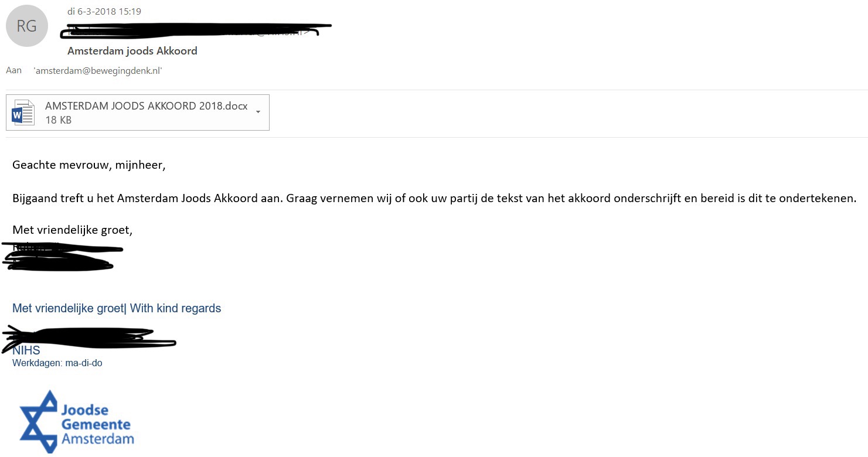Click the RG sender avatar circle
868x457 pixels.
tap(26, 26)
